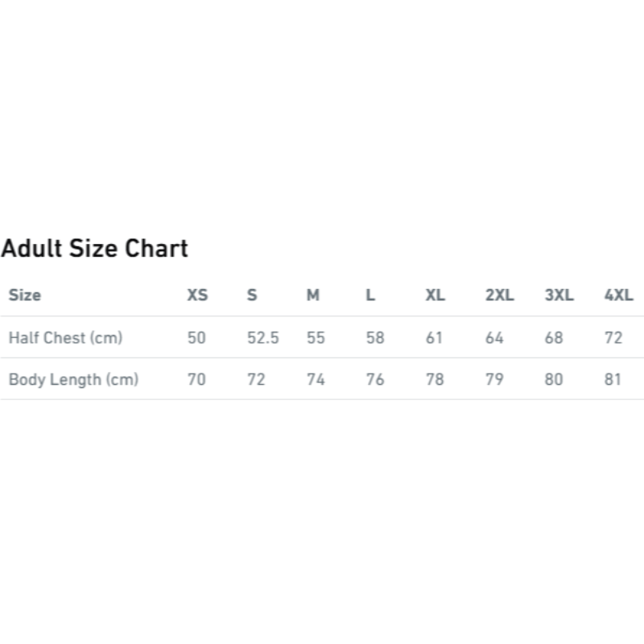Click the half chest value 68

click(554, 338)
